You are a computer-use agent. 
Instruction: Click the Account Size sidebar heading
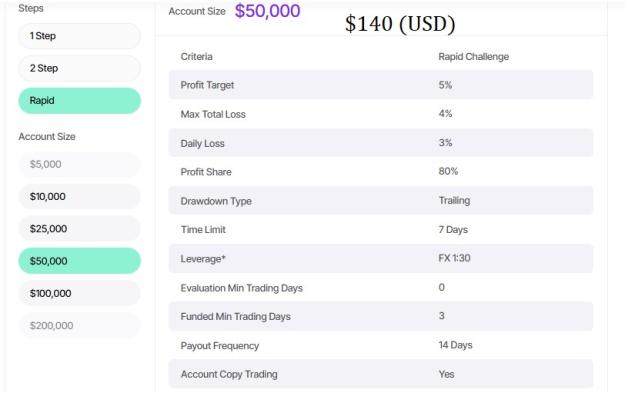(47, 137)
